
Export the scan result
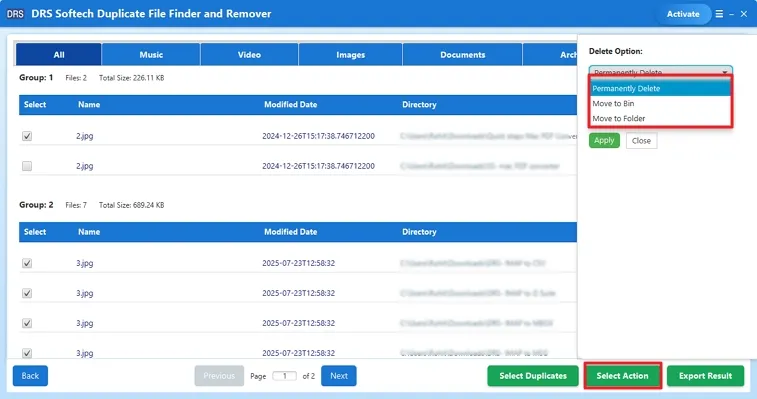pyautogui.click(x=705, y=376)
